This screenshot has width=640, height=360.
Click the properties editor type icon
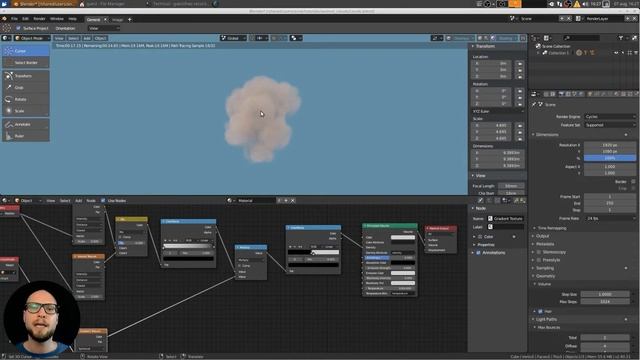point(535,94)
